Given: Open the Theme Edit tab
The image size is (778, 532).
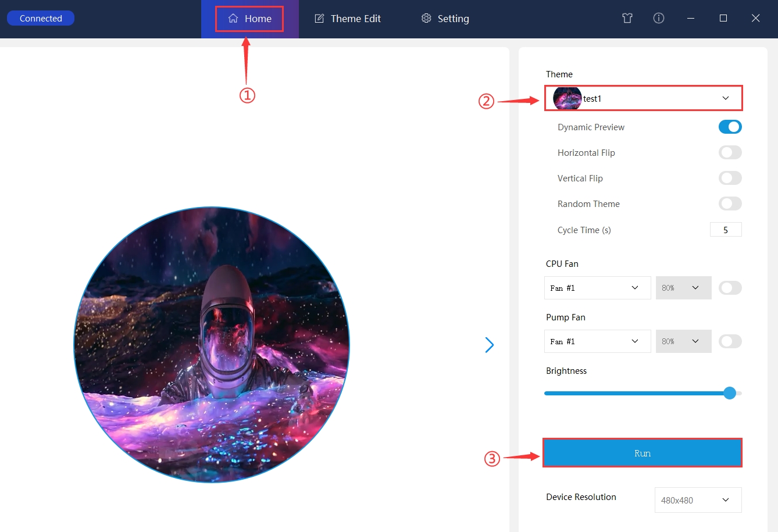Looking at the screenshot, I should (348, 19).
